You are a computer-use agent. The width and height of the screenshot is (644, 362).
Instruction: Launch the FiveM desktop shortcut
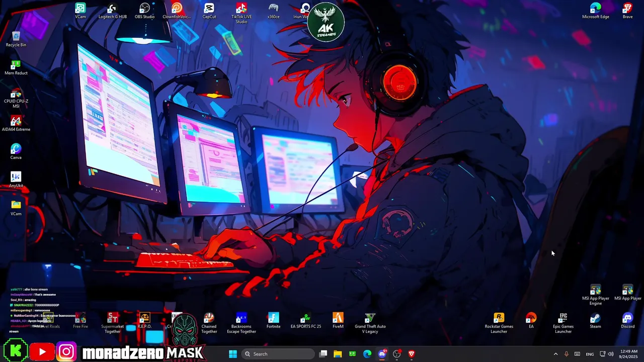pos(338,321)
